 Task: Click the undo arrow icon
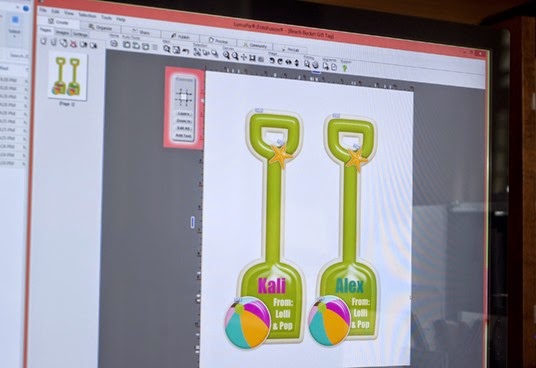coord(185,51)
